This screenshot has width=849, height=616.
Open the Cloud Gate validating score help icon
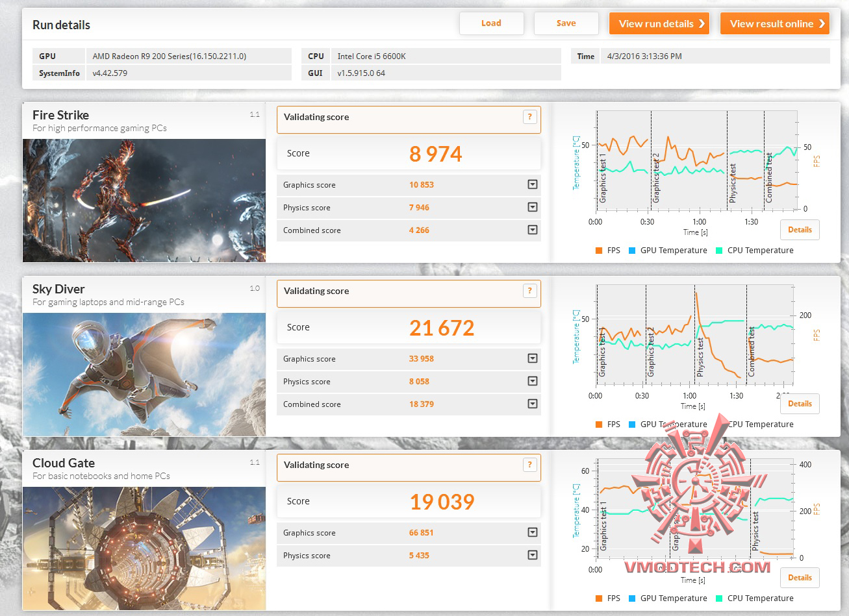pos(529,465)
